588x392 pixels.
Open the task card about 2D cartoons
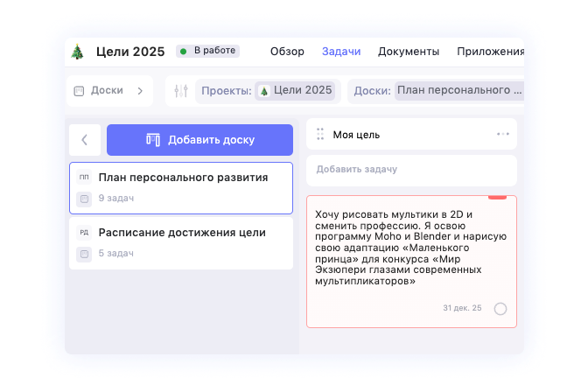coord(411,262)
